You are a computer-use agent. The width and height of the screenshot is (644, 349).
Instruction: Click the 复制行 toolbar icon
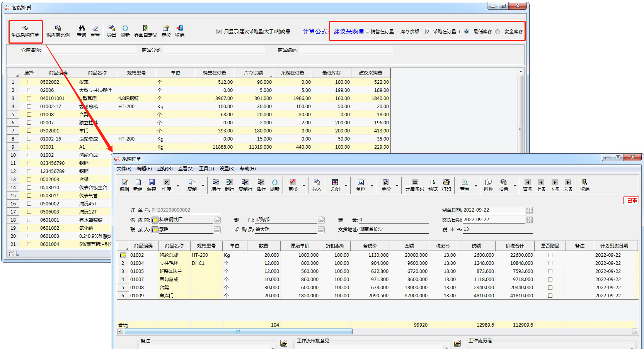[x=245, y=185]
